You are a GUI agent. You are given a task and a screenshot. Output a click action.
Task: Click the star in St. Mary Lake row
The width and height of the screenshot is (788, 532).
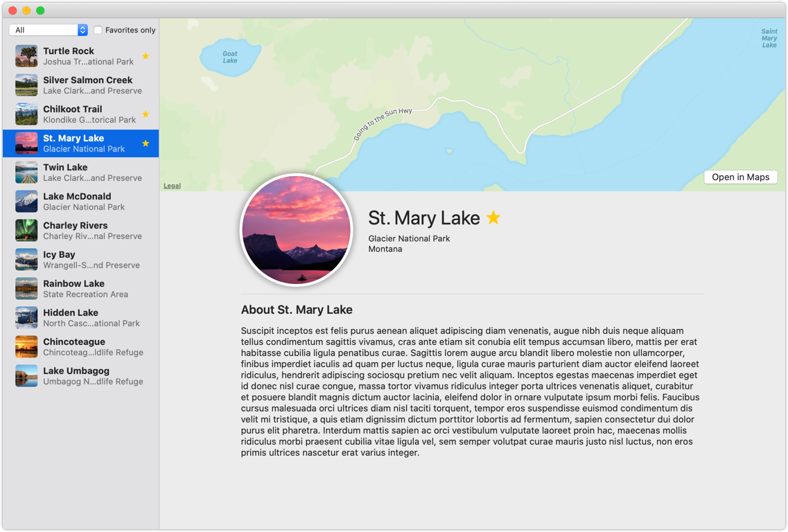click(x=146, y=143)
